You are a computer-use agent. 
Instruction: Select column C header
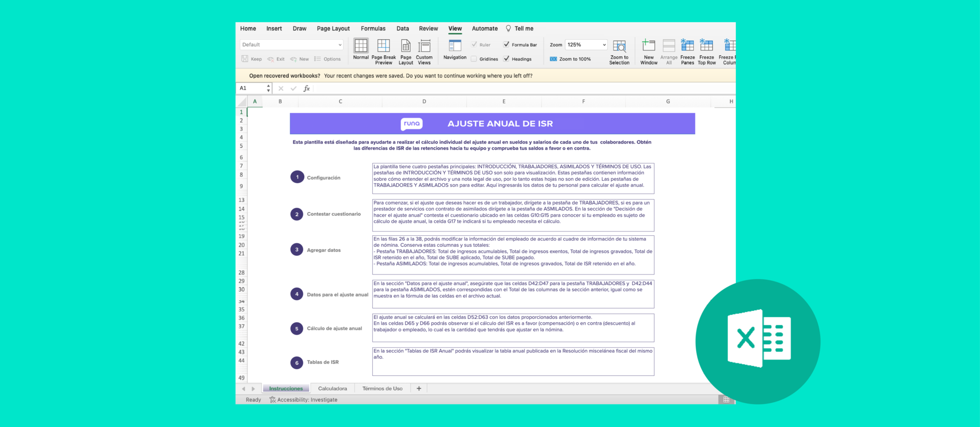340,101
